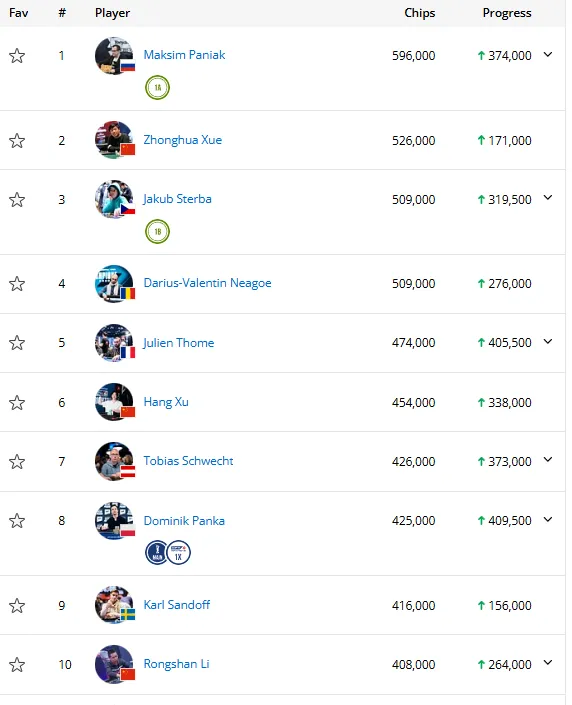Image resolution: width=572 pixels, height=705 pixels.
Task: Favorite Maksim Paniak with the star
Action: (x=17, y=56)
